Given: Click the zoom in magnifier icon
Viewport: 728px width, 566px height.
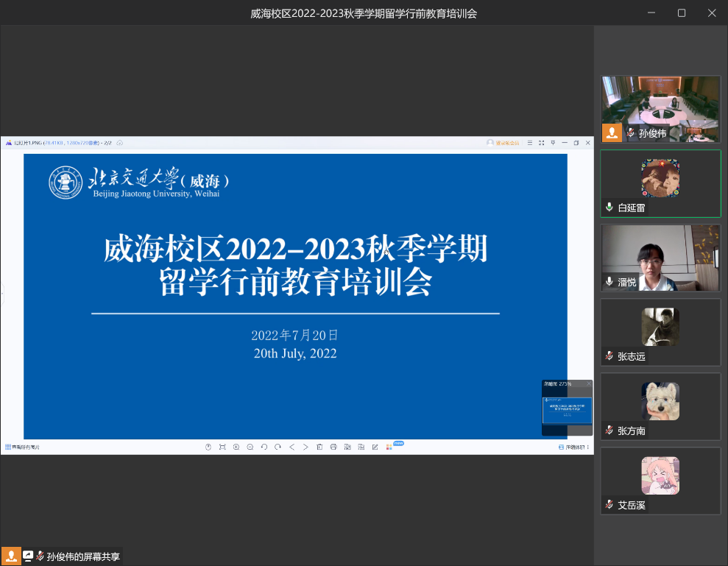Looking at the screenshot, I should 236,447.
